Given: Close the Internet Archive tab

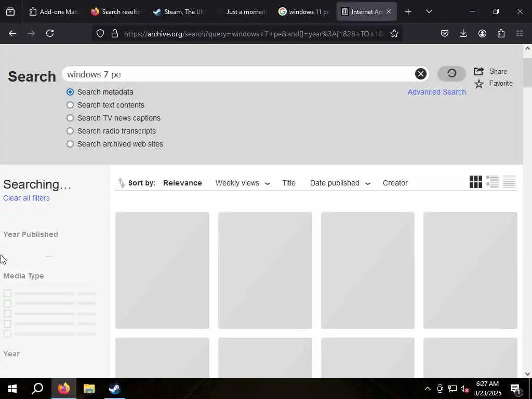Looking at the screenshot, I should [389, 12].
